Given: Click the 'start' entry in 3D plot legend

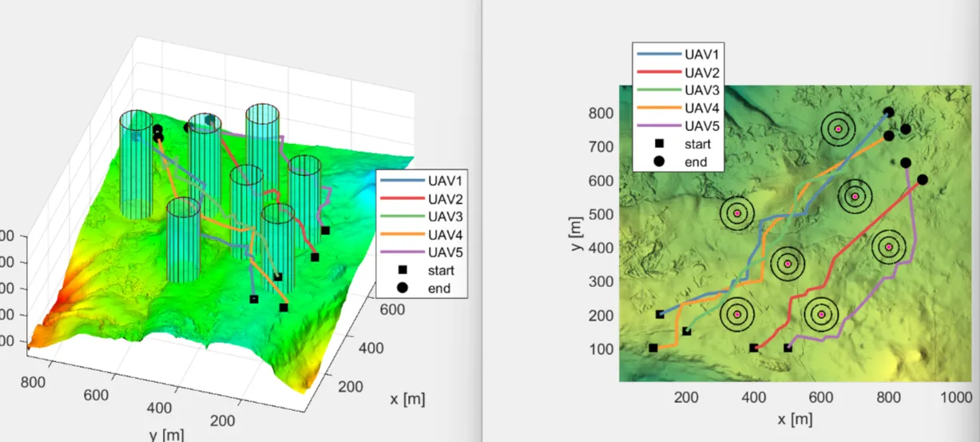Looking at the screenshot, I should (441, 271).
